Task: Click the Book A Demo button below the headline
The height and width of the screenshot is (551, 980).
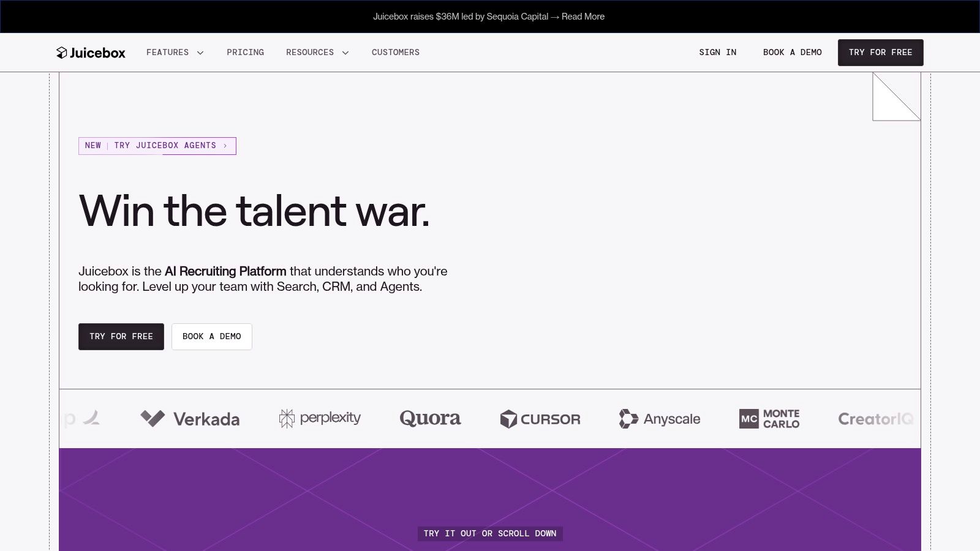Action: [212, 336]
